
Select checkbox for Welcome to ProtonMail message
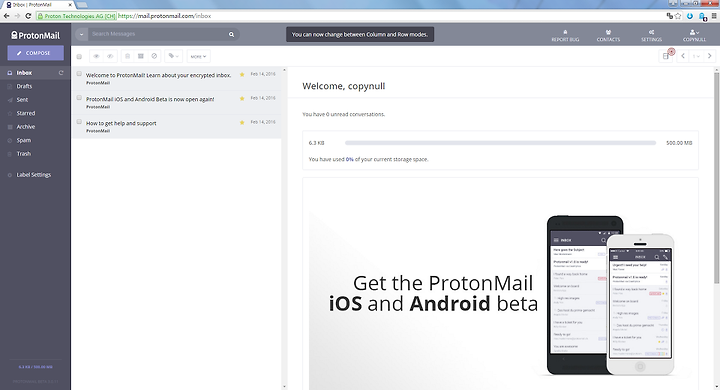(x=79, y=74)
